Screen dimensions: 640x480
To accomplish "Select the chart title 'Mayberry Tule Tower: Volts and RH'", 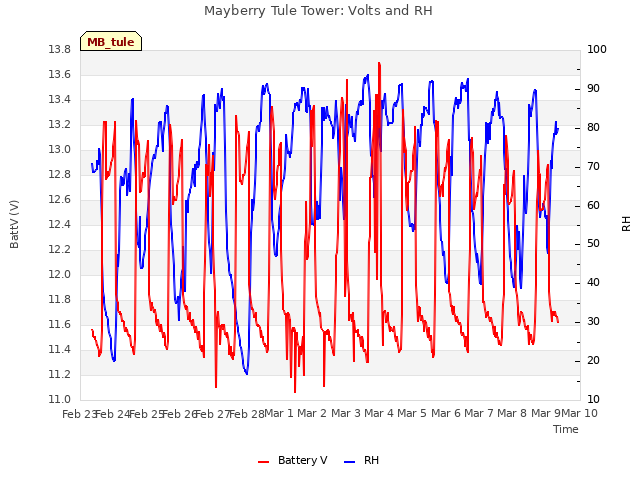I will (x=318, y=11).
